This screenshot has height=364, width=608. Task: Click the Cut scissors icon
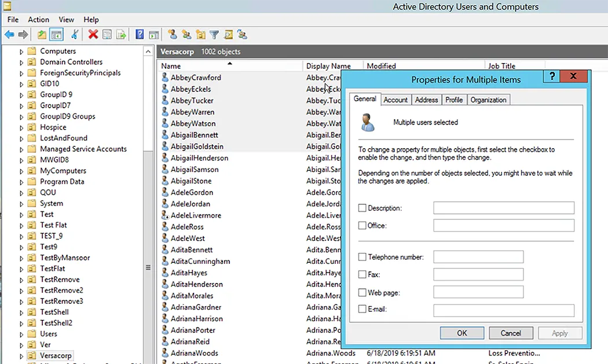point(75,35)
